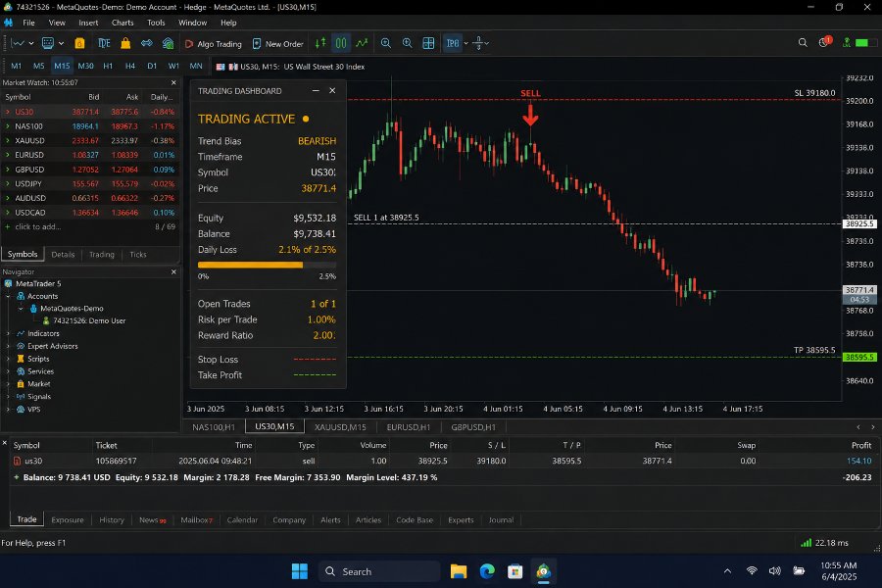The image size is (882, 588).
Task: Click the green Take Profit line swatch
Action: (x=315, y=374)
